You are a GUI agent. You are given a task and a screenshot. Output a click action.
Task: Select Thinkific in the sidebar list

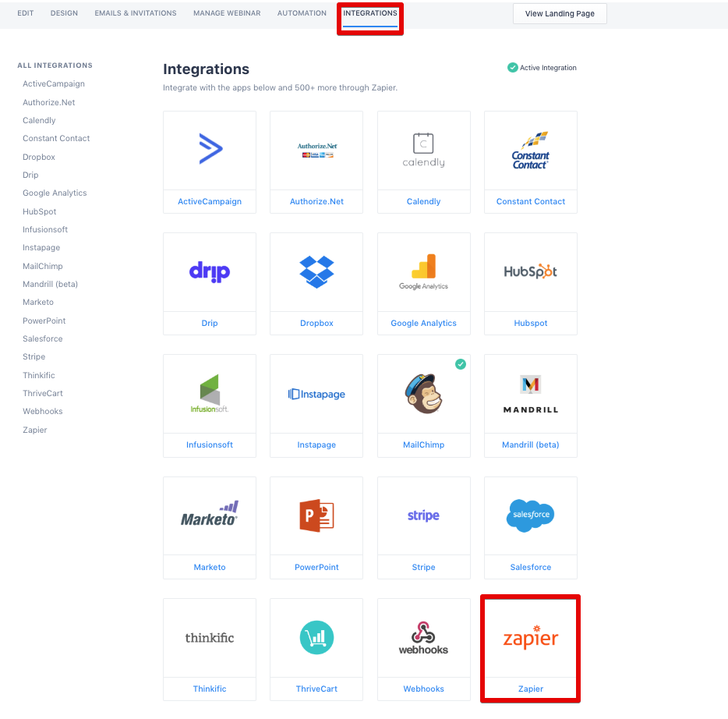click(x=38, y=375)
